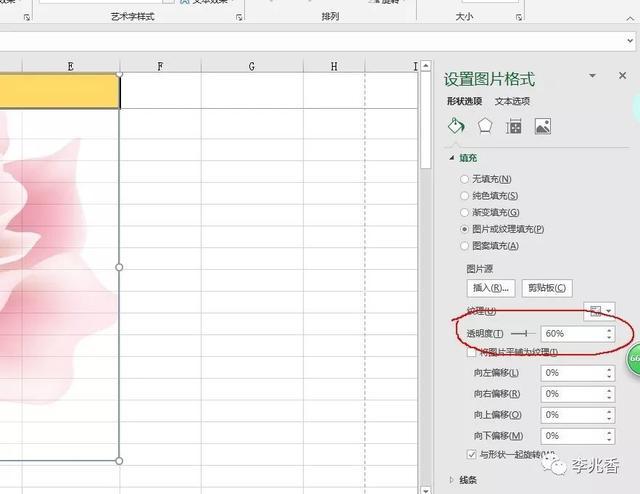Click the 剪贴板(C) button

pyautogui.click(x=547, y=288)
